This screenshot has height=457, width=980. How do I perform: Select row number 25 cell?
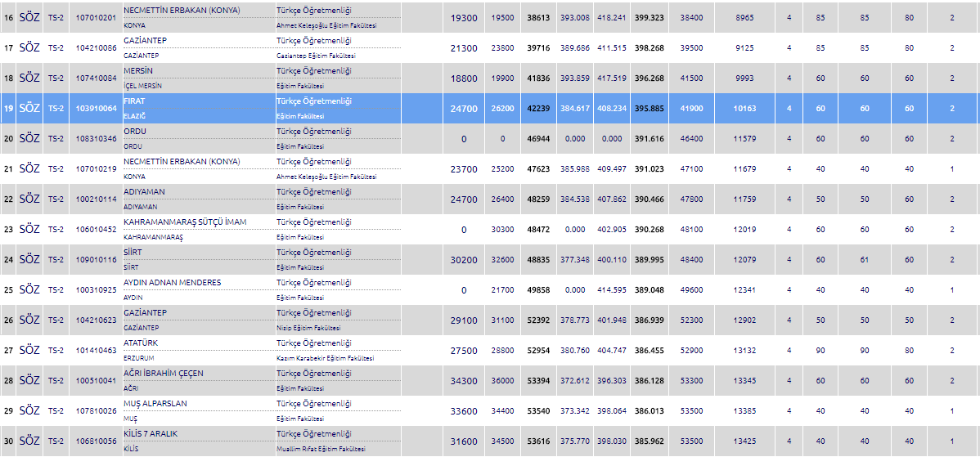click(x=8, y=290)
